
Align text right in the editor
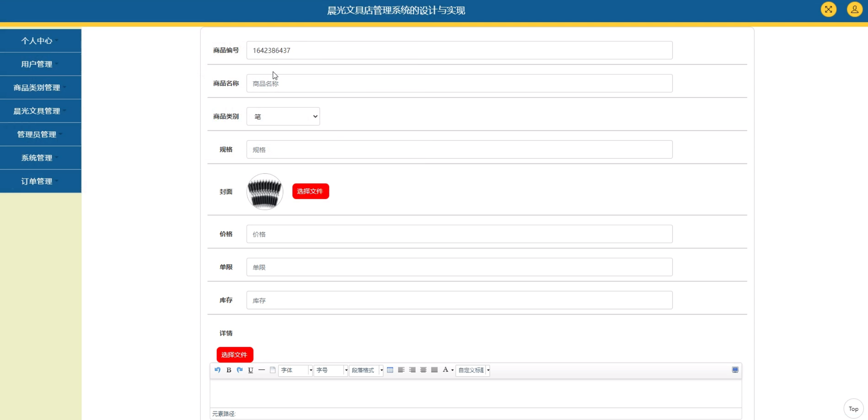coord(412,370)
